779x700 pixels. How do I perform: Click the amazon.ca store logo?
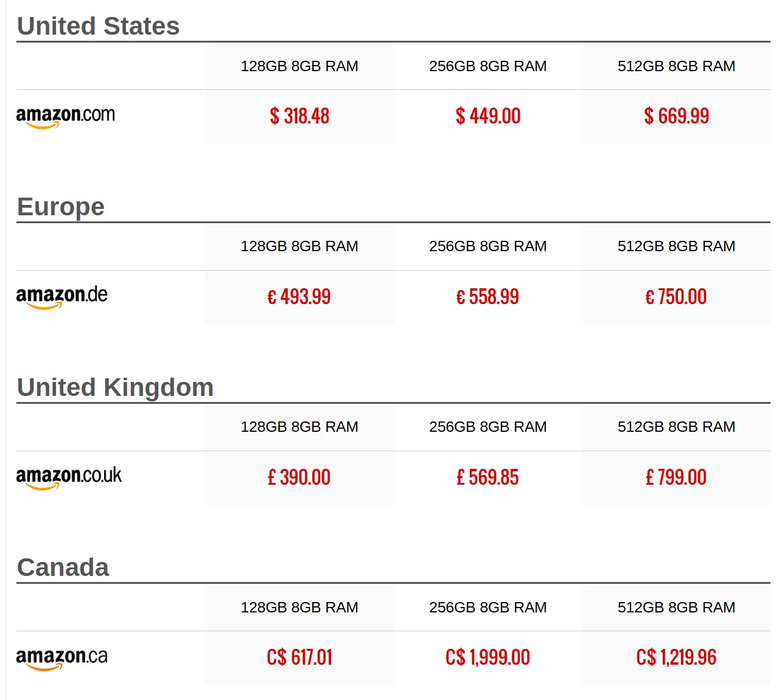coord(61,657)
